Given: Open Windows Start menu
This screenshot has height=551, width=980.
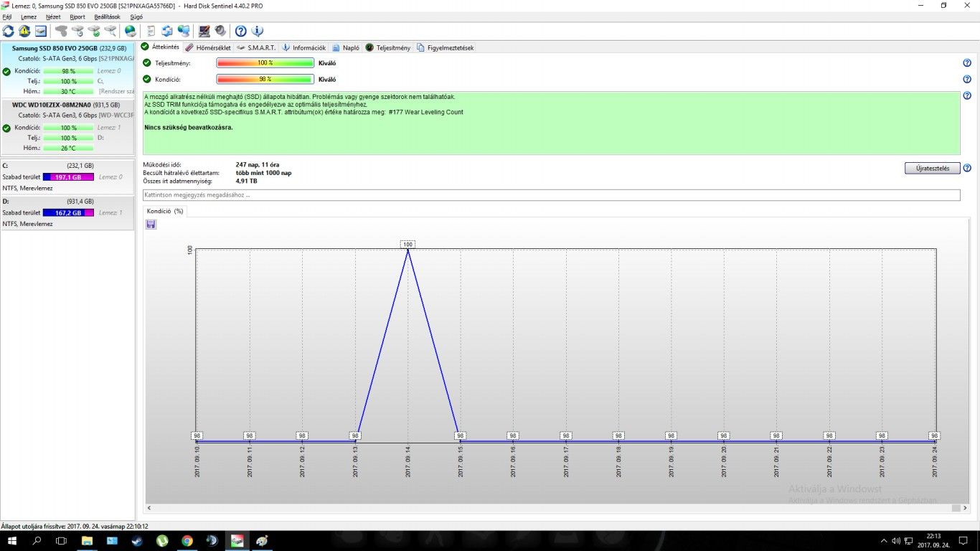Looking at the screenshot, I should (14, 540).
